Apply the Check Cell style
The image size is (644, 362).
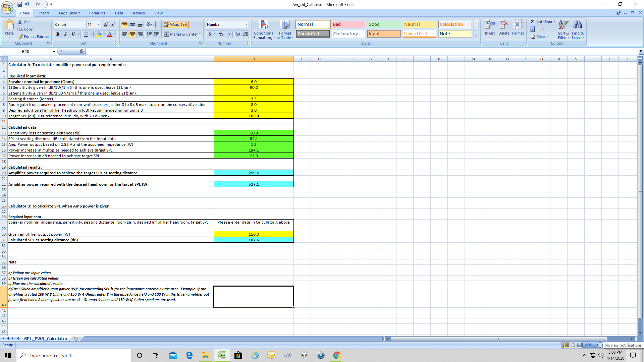pos(313,34)
